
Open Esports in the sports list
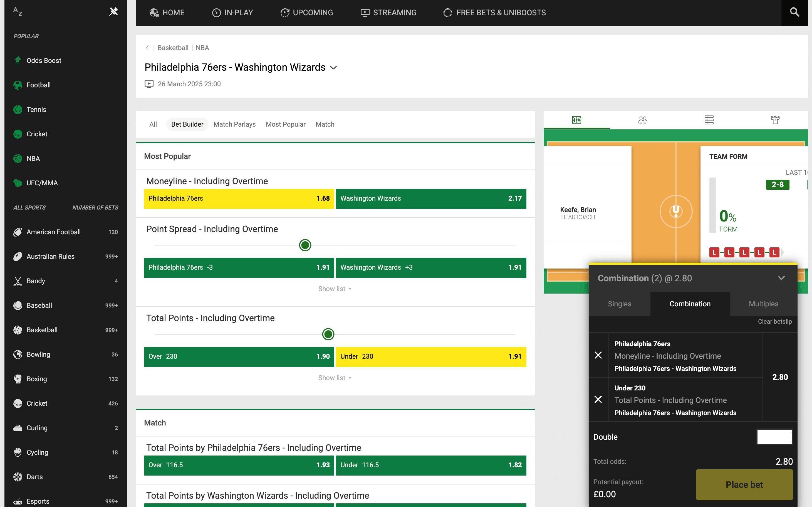66,501
